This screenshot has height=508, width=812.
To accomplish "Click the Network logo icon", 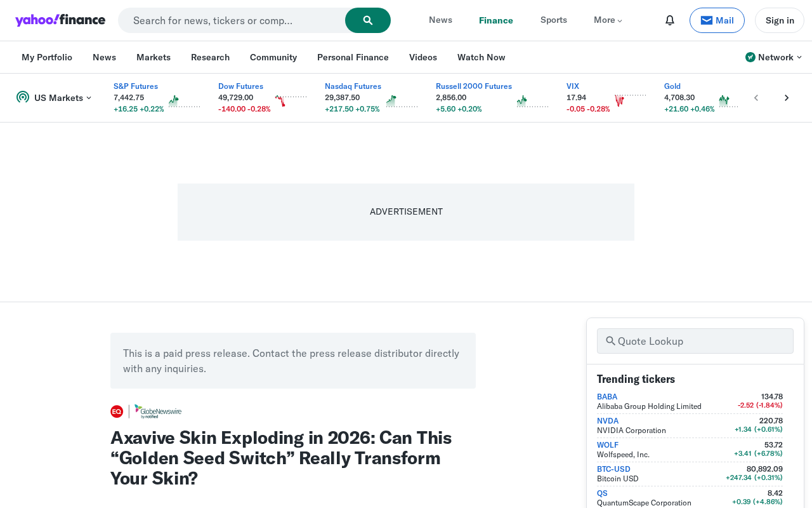I will 750,57.
